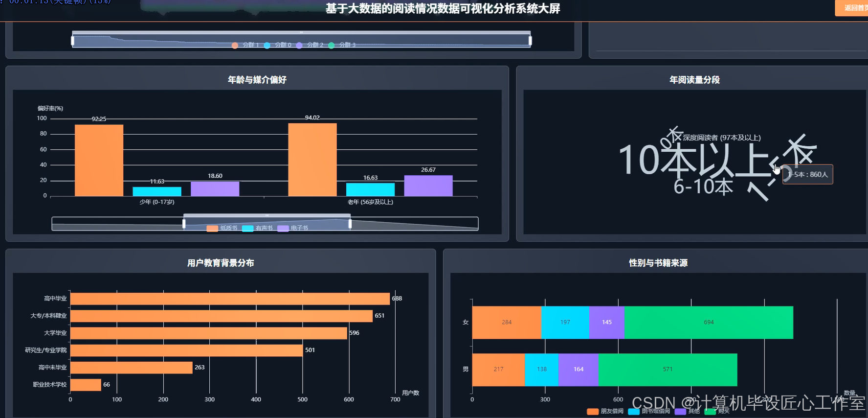Click the dashboard main title text
Image resolution: width=868 pixels, height=418 pixels.
pyautogui.click(x=443, y=8)
